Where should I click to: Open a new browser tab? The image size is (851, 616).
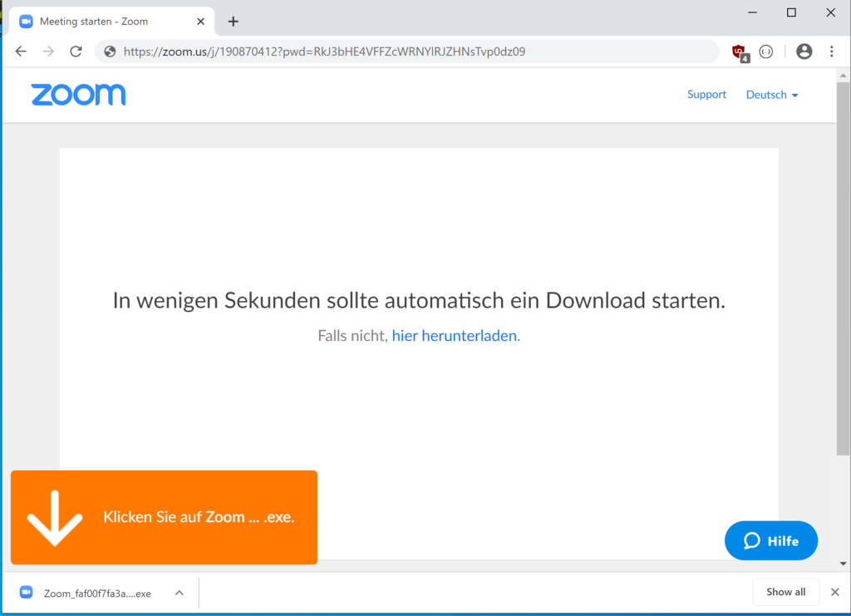click(234, 22)
